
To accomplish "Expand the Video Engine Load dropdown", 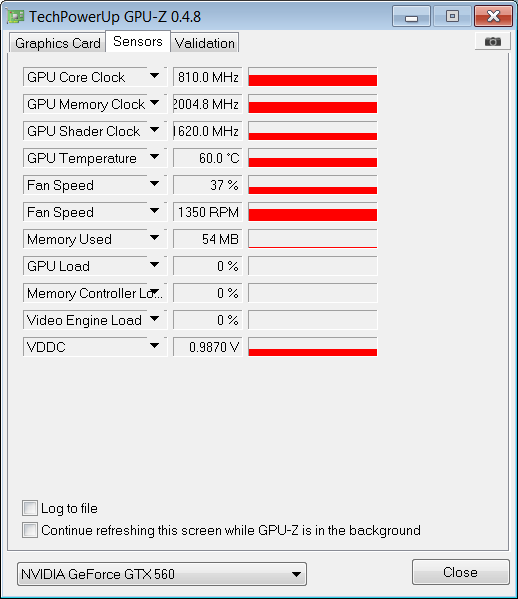I will (x=154, y=319).
